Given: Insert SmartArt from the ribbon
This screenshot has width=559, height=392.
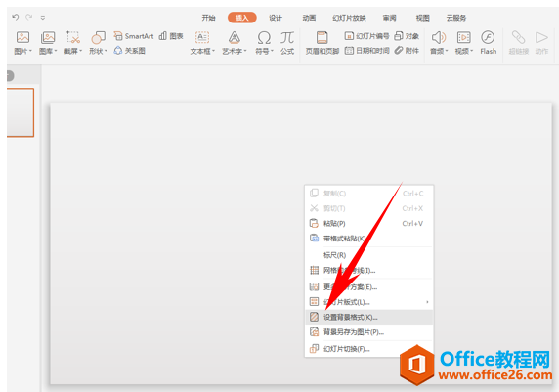Looking at the screenshot, I should (134, 36).
